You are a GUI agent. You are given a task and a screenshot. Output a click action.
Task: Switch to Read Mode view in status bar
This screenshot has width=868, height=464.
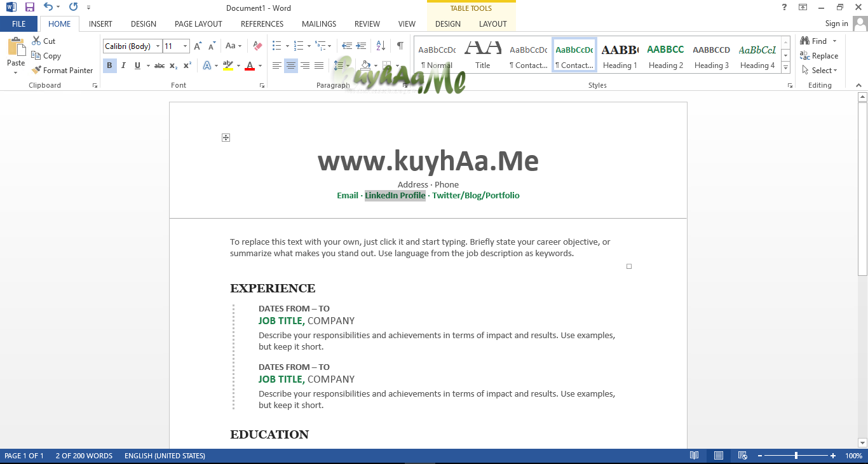coord(695,456)
